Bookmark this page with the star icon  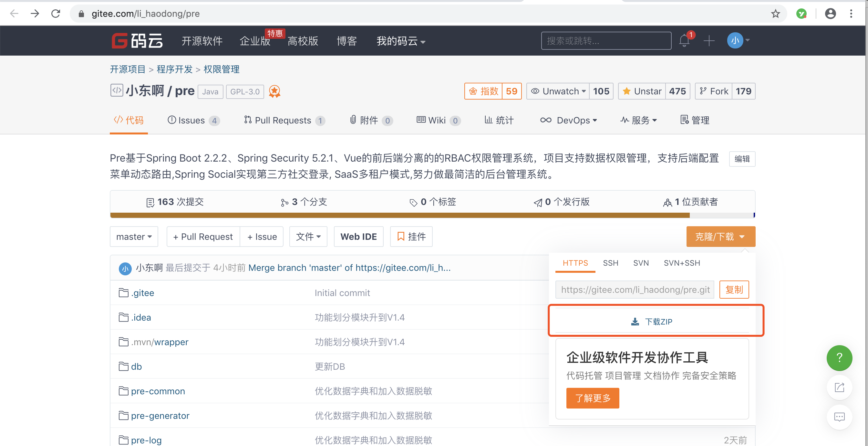[x=775, y=14]
